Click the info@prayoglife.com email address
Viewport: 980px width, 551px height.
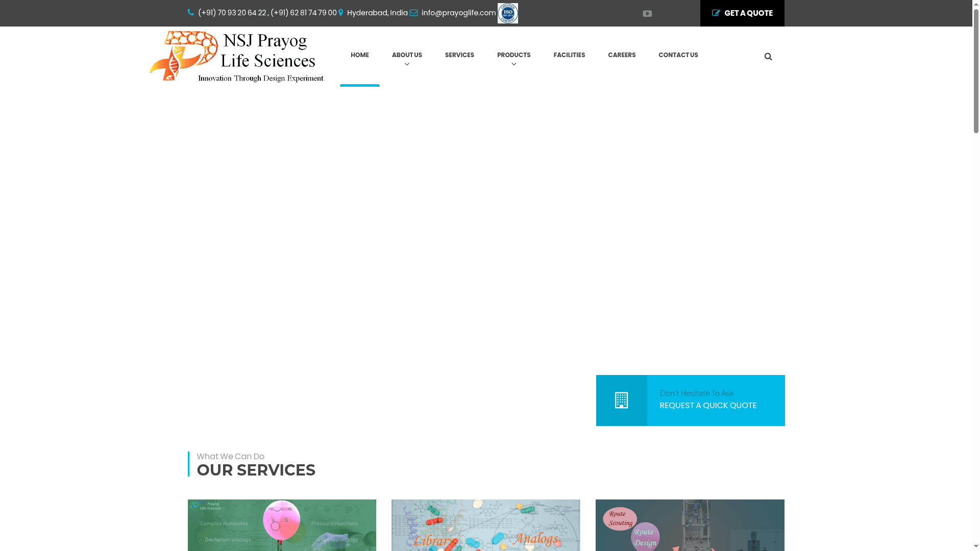457,12
